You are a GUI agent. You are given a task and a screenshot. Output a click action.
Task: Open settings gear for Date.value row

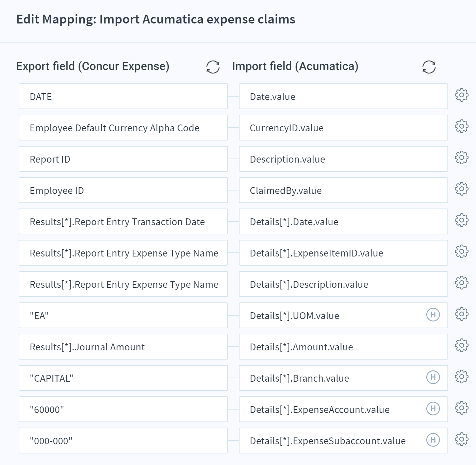(x=462, y=95)
